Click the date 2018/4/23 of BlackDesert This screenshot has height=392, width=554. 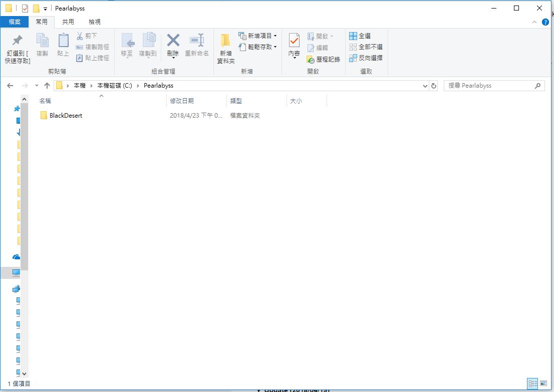[x=196, y=116]
